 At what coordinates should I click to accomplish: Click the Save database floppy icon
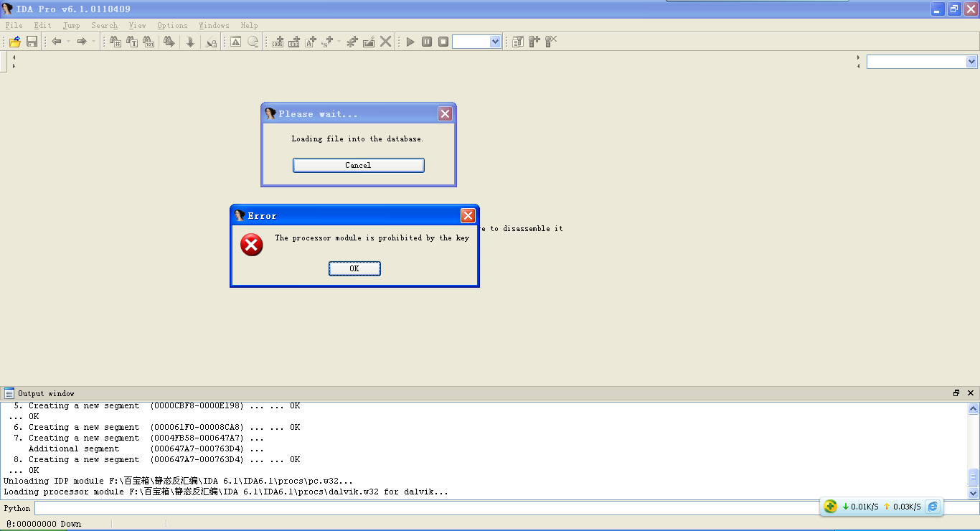(x=32, y=42)
